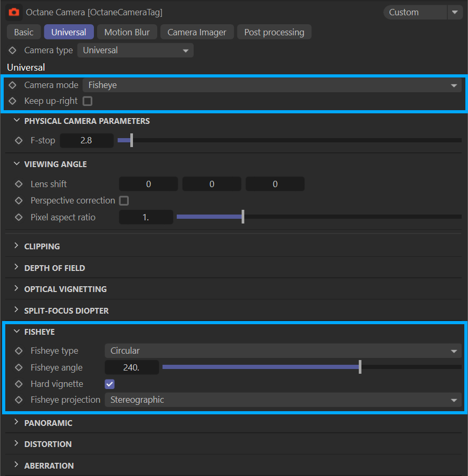The image size is (468, 476).
Task: Click keyframe diamond next to Fisheye projection
Action: (x=19, y=400)
